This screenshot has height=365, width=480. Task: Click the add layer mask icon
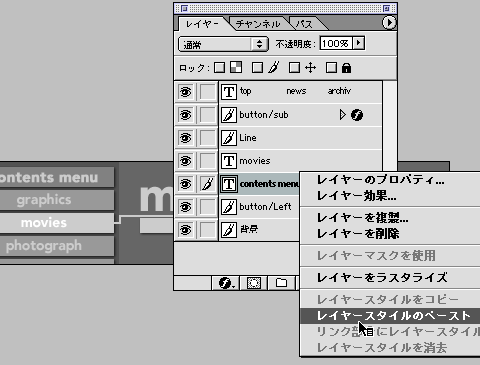(254, 283)
